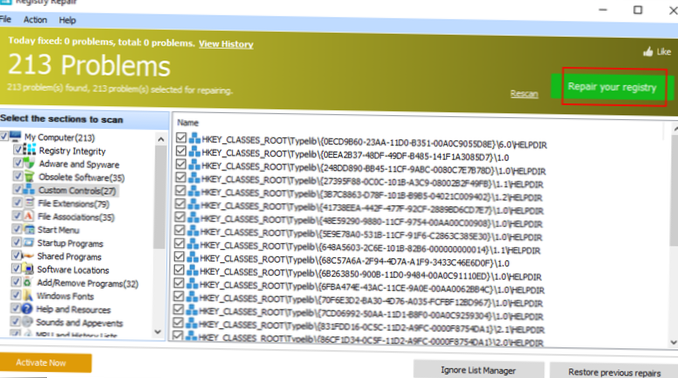Click the Adware and Spyware shield icon
The image size is (678, 378).
(x=29, y=163)
